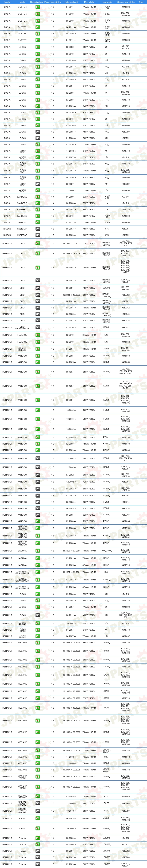Screen dimensions: 147x868
Task: Click the diesel icon for Nissan Kubistar K9K 722
Action: point(38,235)
